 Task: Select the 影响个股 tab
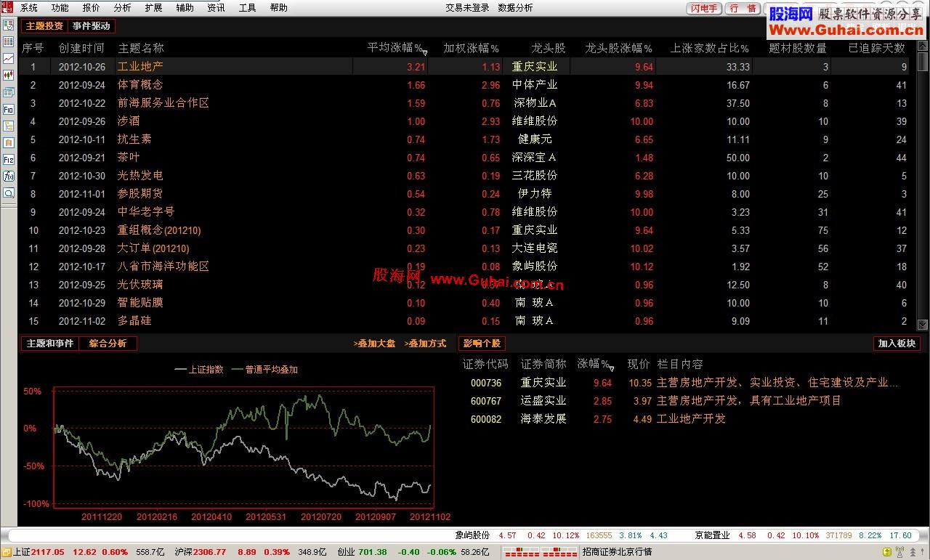click(482, 344)
